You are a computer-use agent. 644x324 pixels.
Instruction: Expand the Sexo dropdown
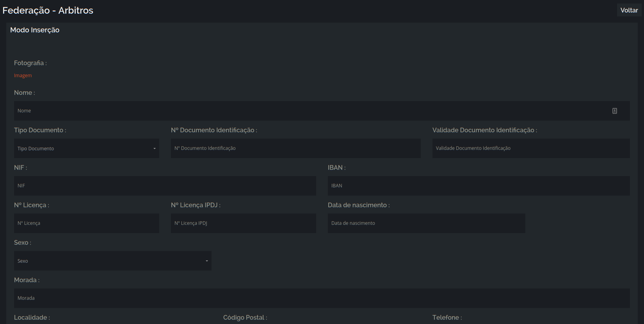click(113, 261)
